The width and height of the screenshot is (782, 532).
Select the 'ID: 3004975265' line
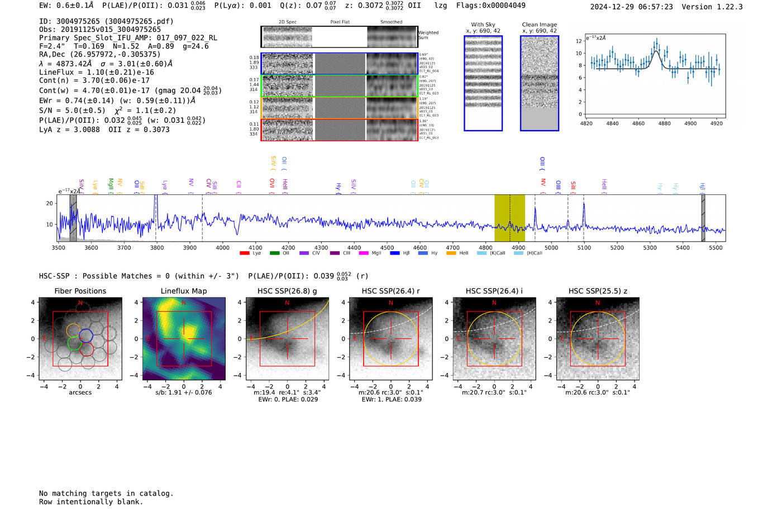pyautogui.click(x=106, y=21)
